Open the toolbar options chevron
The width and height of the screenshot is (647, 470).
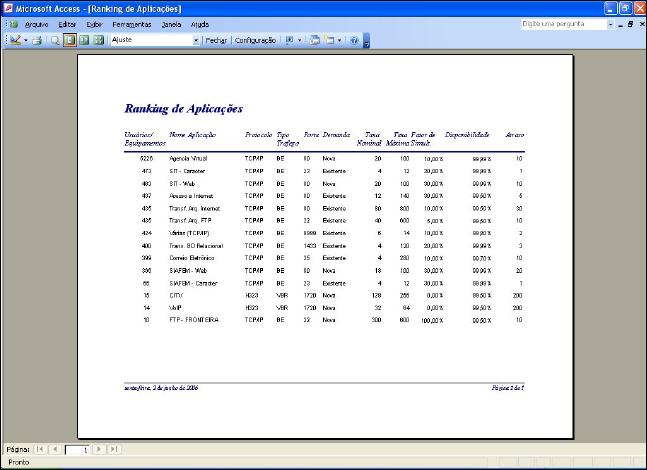tap(366, 41)
